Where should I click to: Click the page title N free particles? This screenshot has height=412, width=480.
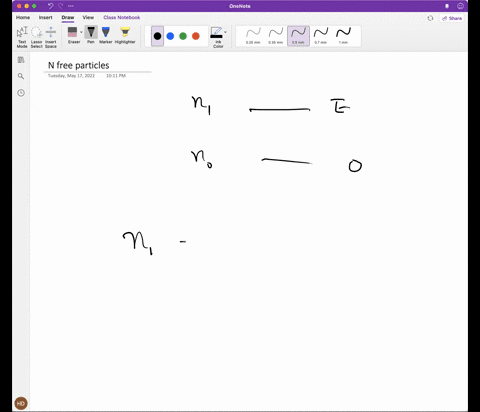pyautogui.click(x=79, y=65)
